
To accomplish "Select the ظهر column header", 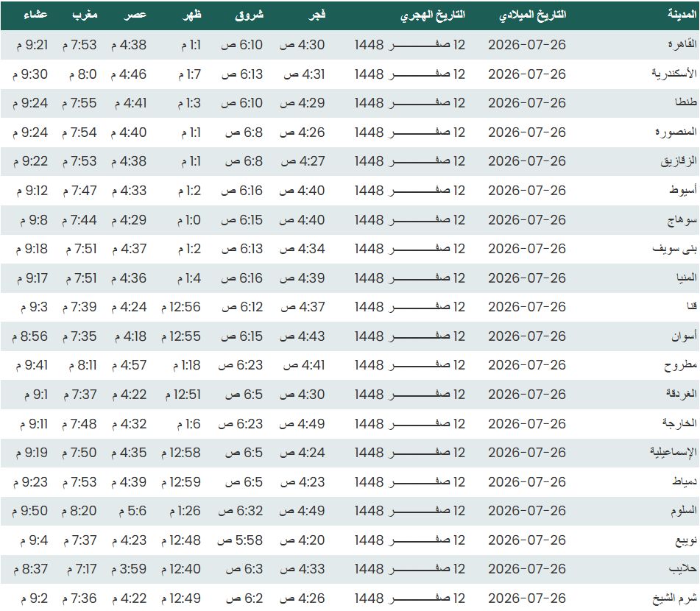I will (192, 15).
